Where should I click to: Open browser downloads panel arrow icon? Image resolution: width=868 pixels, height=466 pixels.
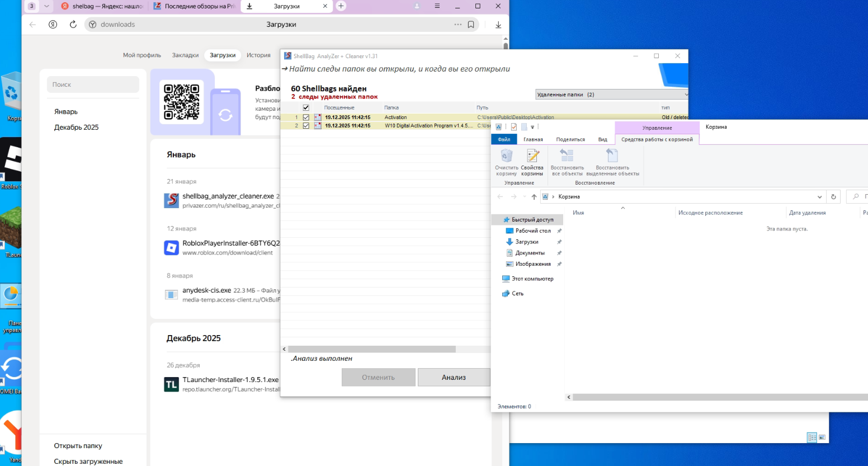pyautogui.click(x=498, y=25)
